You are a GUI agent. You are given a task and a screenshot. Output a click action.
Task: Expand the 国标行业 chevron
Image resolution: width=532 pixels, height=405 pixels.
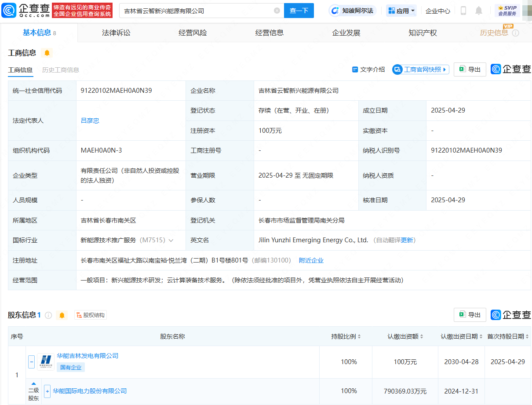click(171, 241)
